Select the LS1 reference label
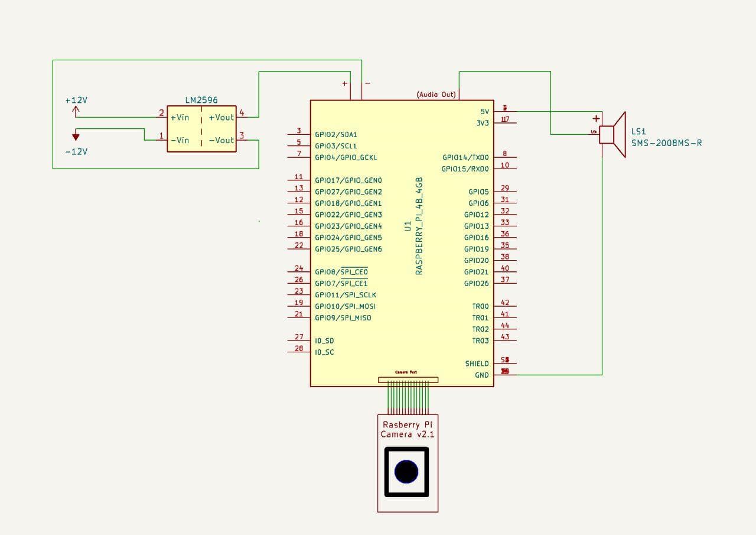 pyautogui.click(x=638, y=132)
